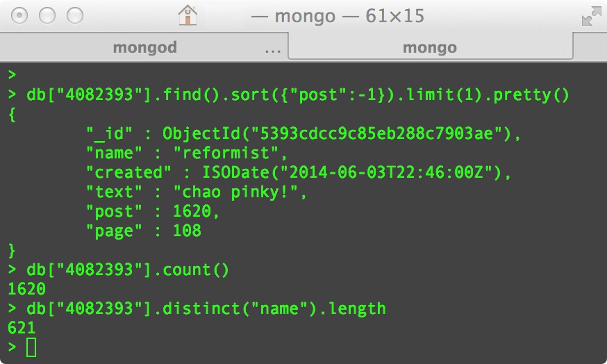
Task: Click the minimize window button
Action: pyautogui.click(x=47, y=15)
